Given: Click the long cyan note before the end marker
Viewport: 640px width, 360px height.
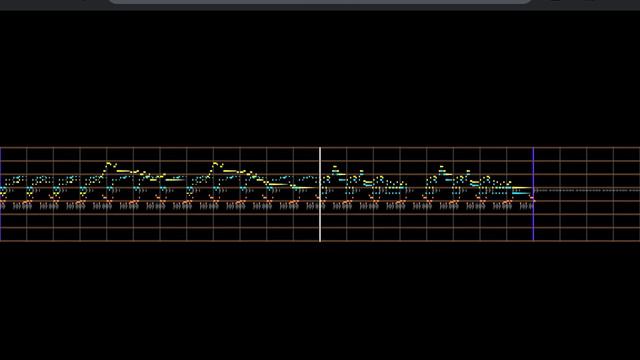Looking at the screenshot, I should pos(521,193).
